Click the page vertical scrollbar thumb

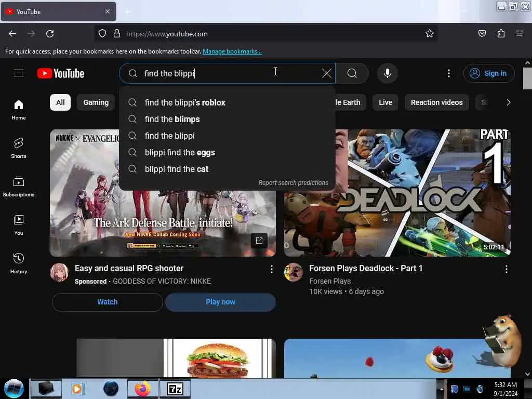pos(527,78)
